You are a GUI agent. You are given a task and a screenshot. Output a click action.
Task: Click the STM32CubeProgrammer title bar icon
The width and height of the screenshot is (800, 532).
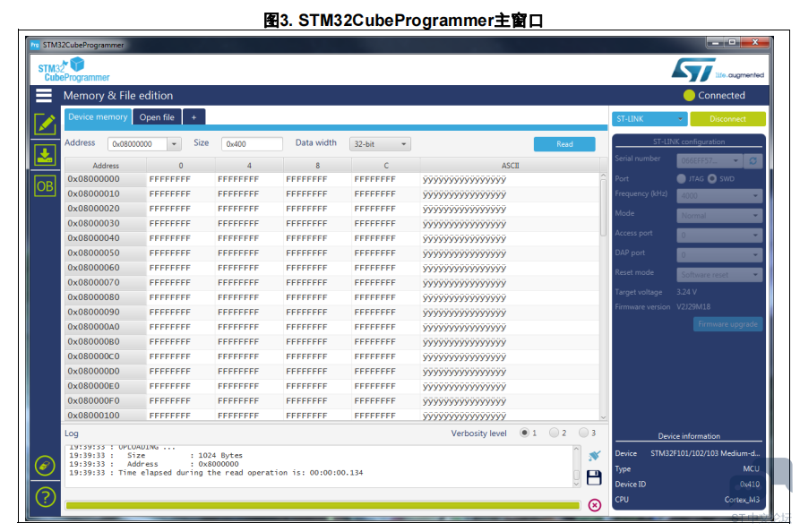click(35, 45)
